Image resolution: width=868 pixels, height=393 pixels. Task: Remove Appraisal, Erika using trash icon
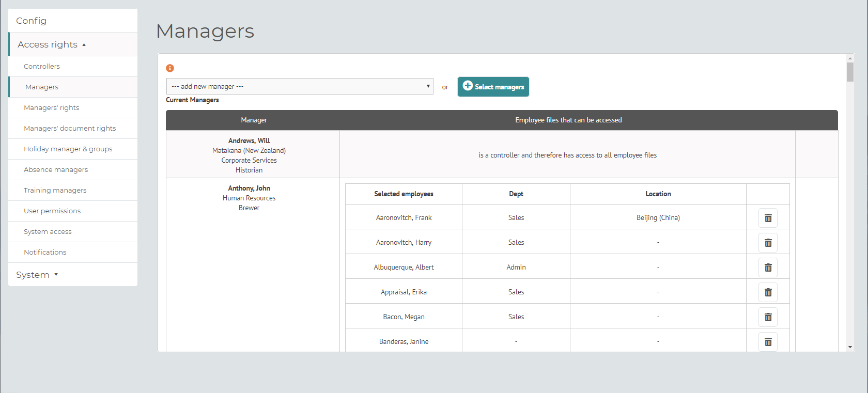pos(768,292)
